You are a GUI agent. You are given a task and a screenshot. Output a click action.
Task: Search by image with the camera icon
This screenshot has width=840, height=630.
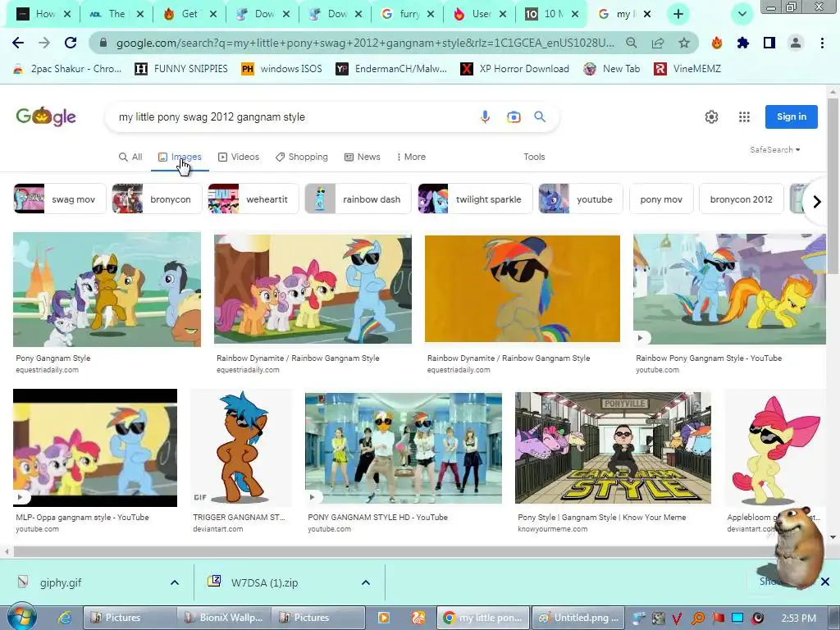tap(514, 116)
